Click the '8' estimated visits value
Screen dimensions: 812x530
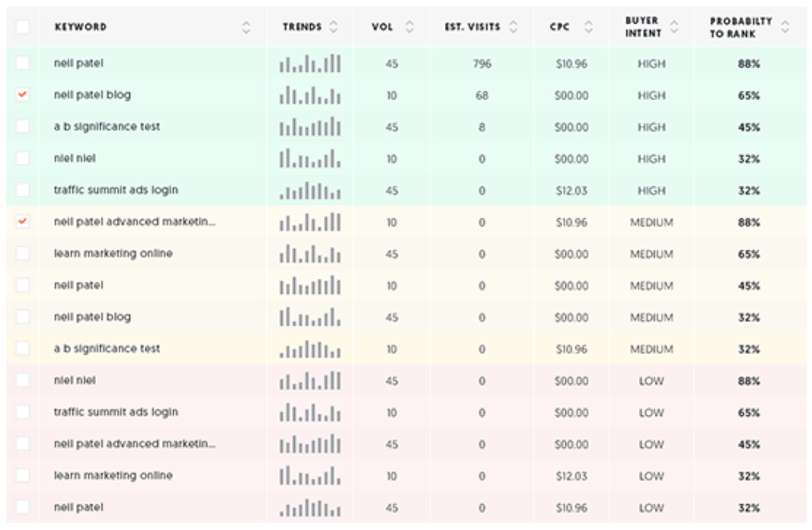point(482,127)
